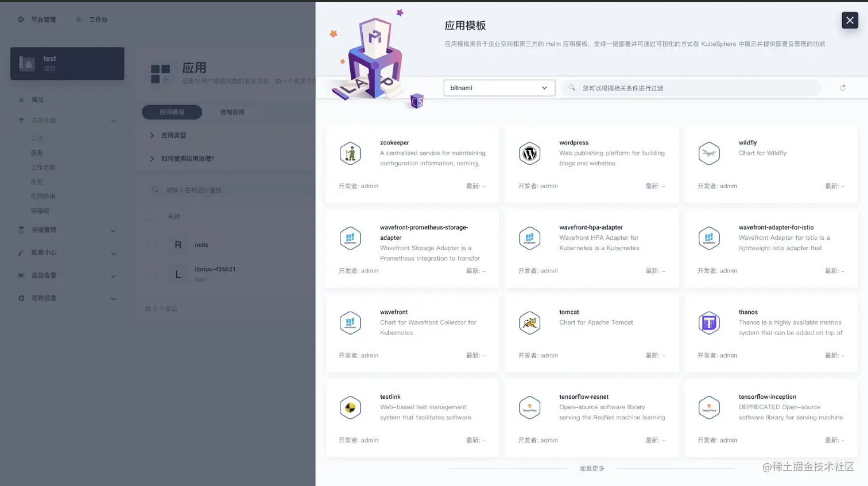Image resolution: width=868 pixels, height=486 pixels.
Task: Open the tensorflow-resnet template name
Action: 584,397
